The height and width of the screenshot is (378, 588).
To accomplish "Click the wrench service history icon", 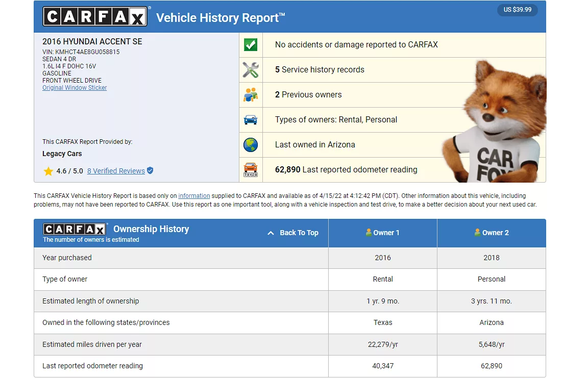I will (x=251, y=70).
